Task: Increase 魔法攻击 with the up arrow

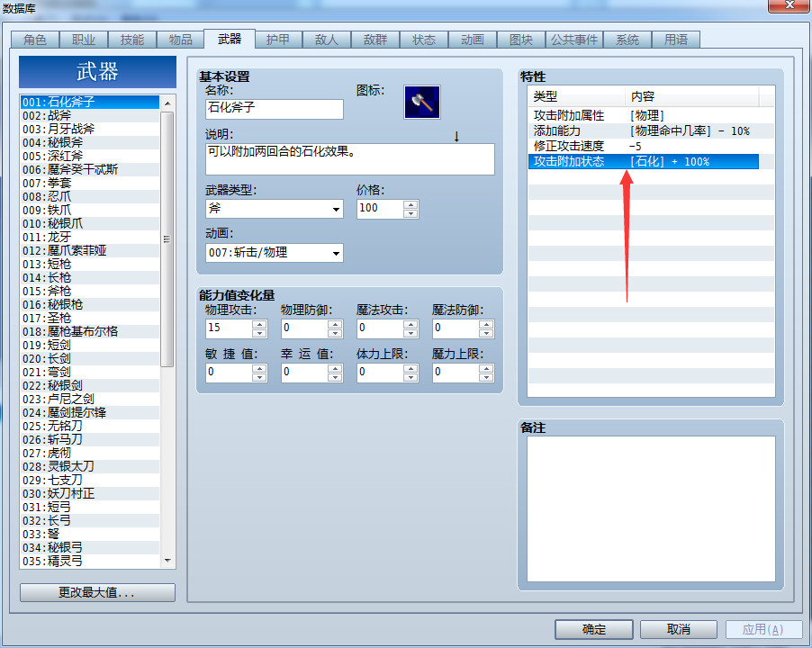Action: (x=411, y=324)
